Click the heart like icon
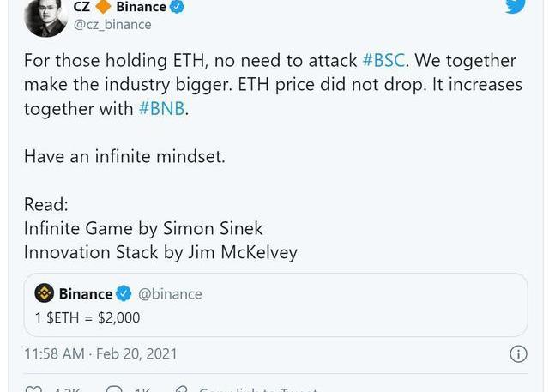The height and width of the screenshot is (392, 549). pyautogui.click(x=33, y=389)
